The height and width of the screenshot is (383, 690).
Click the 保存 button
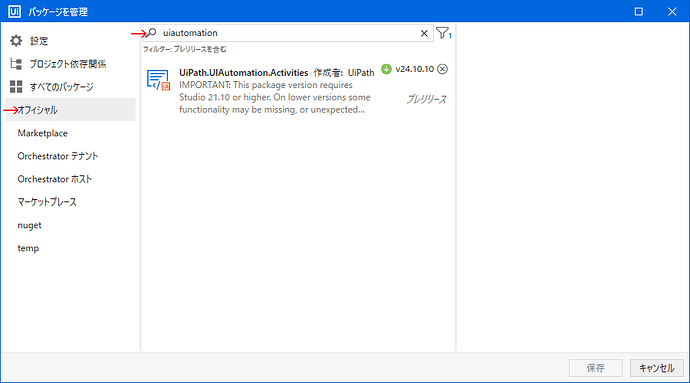[595, 368]
